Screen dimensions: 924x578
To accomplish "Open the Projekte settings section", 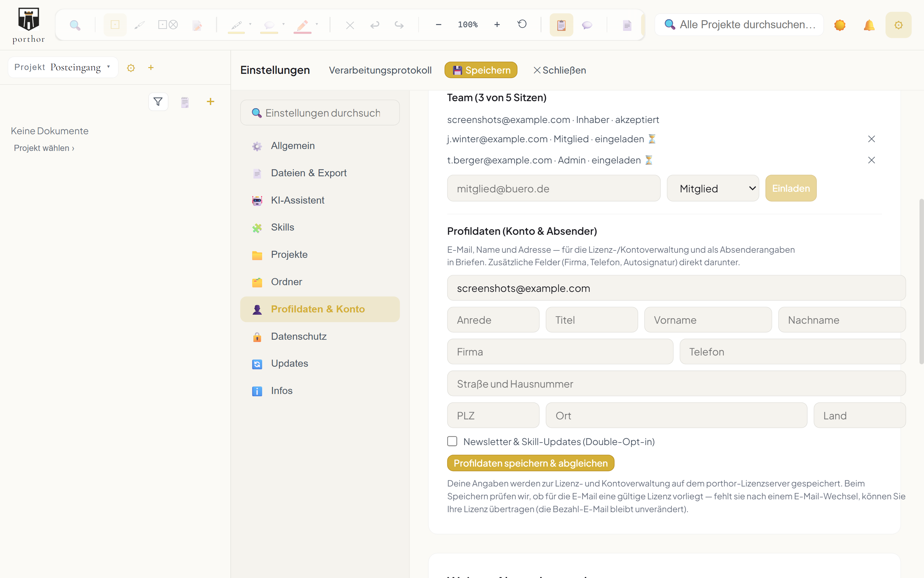I will pos(320,255).
